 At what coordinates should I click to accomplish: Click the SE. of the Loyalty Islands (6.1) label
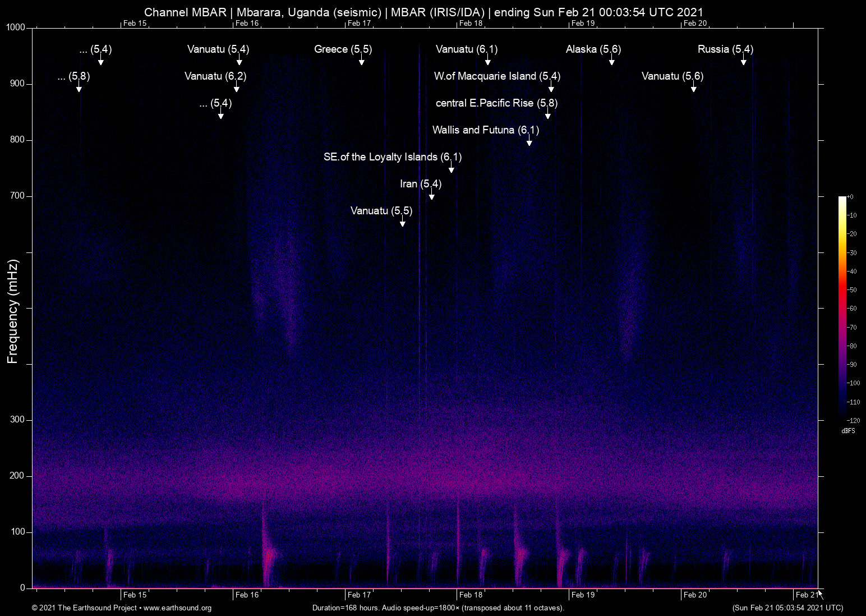[393, 157]
